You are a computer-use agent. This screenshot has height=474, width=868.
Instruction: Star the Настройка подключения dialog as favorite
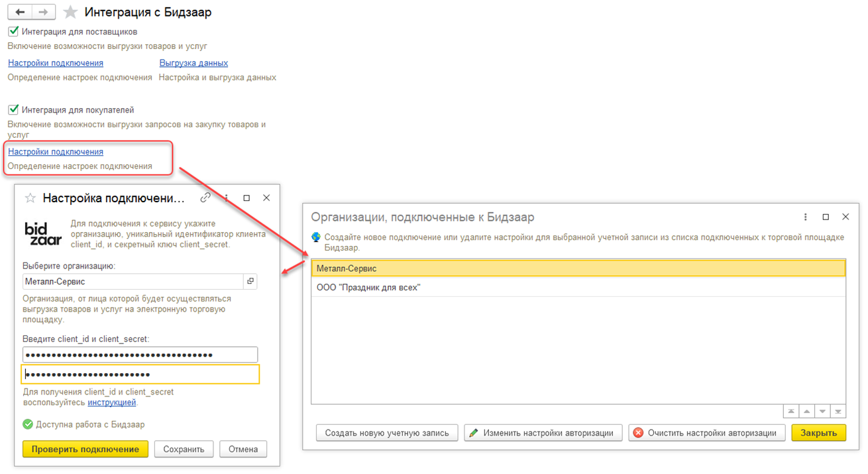tap(30, 198)
